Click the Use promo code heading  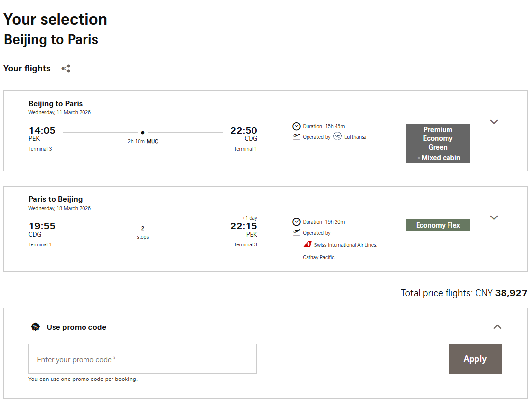click(76, 327)
